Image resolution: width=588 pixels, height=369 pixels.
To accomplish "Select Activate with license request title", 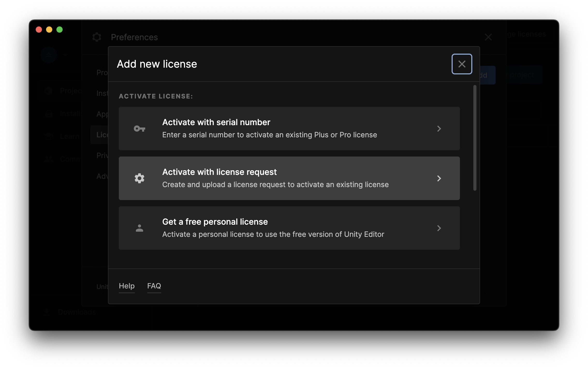I will [x=219, y=172].
